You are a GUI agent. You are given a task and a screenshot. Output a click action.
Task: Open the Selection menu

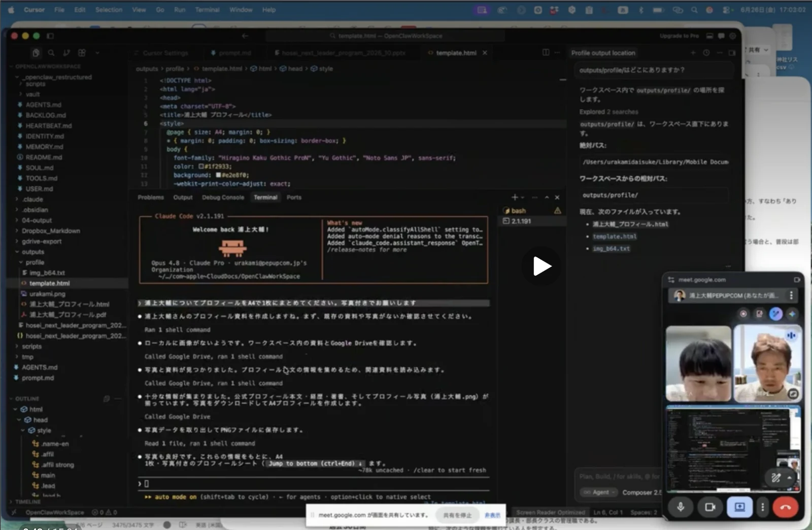pos(109,10)
